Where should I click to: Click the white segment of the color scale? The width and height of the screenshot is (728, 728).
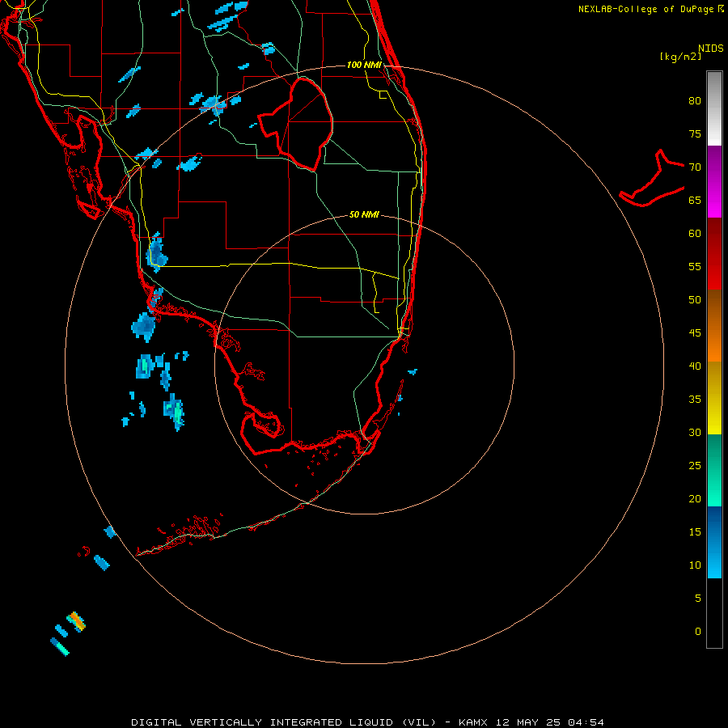tap(714, 108)
